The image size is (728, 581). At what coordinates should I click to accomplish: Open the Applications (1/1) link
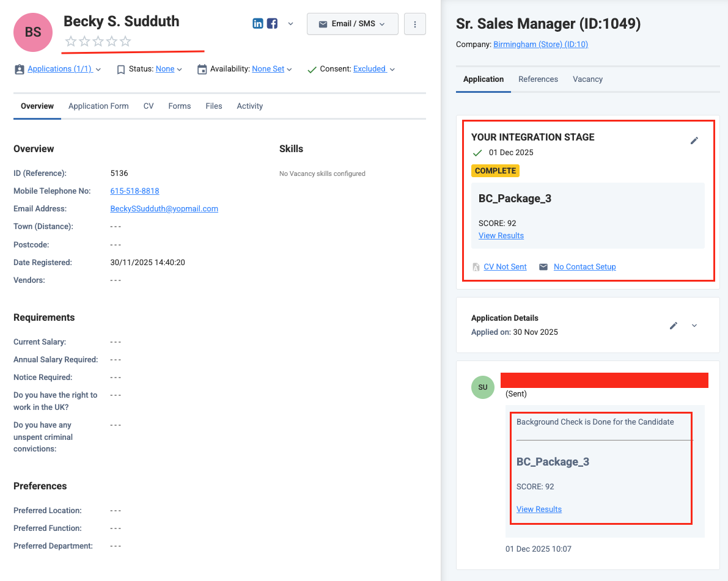60,68
